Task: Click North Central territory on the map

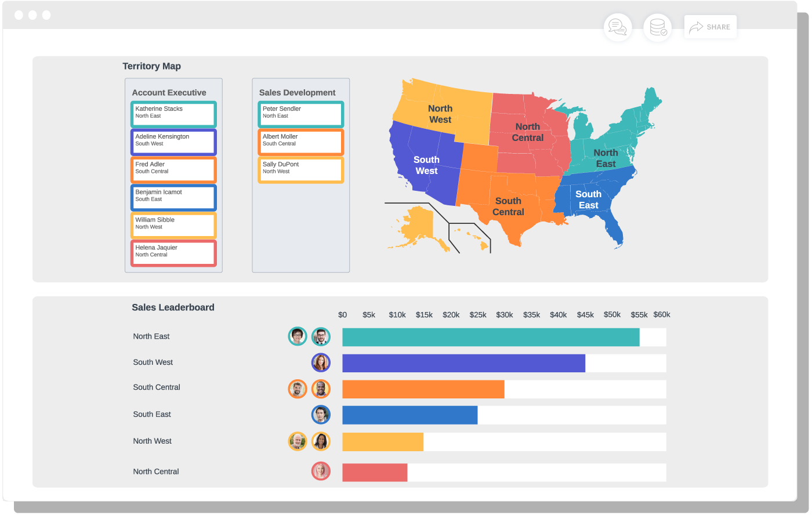Action: pyautogui.click(x=527, y=132)
